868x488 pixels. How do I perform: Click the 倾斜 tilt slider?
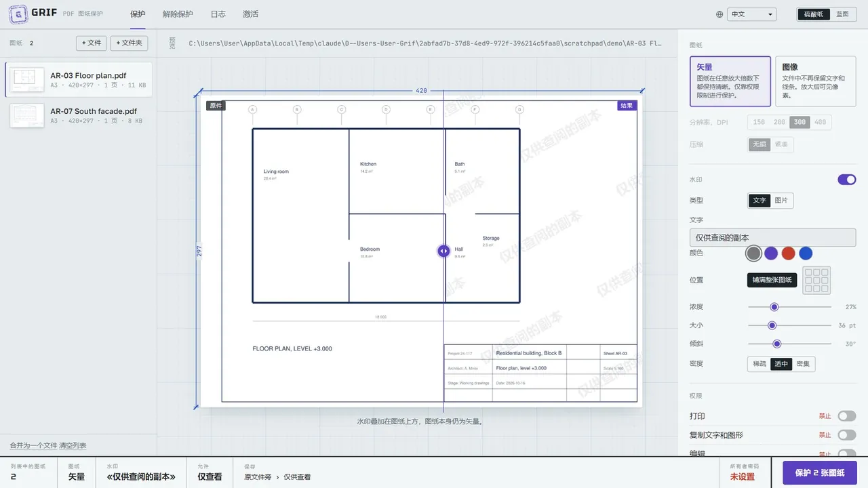pos(789,344)
